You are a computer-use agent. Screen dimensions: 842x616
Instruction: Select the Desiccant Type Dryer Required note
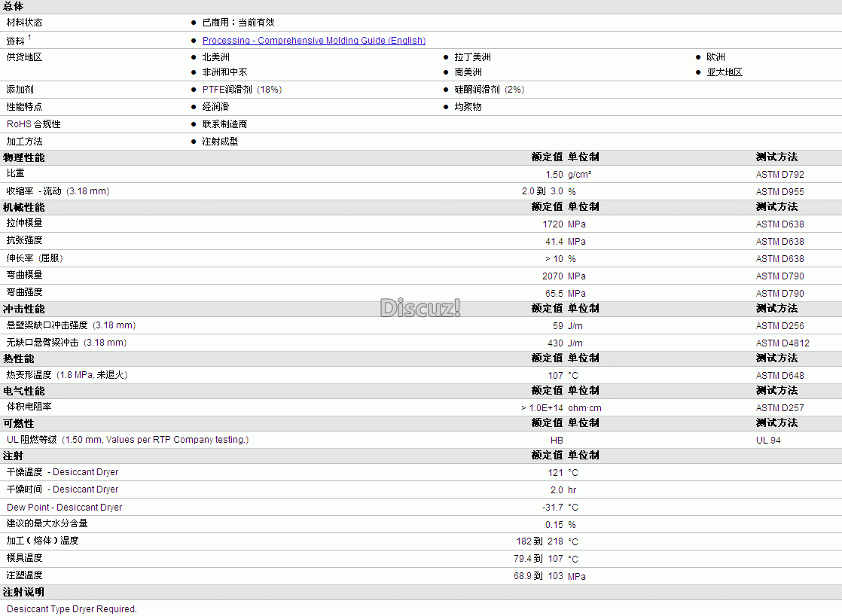click(x=72, y=609)
